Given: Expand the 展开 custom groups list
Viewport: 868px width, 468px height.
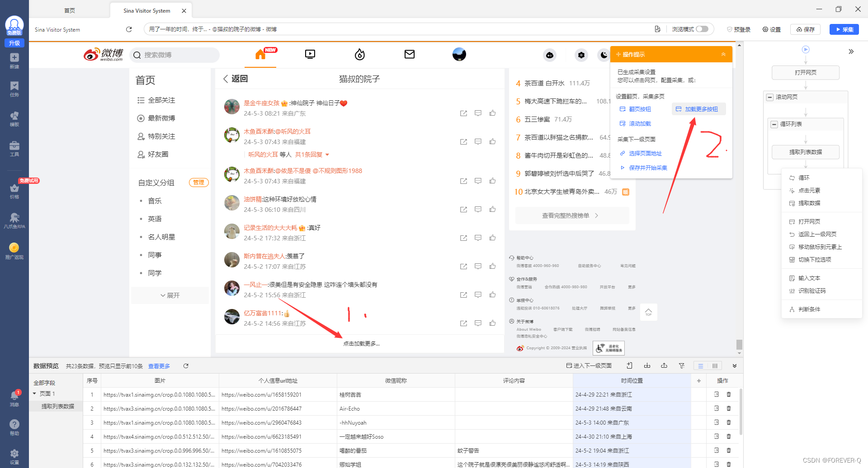Looking at the screenshot, I should tap(170, 295).
